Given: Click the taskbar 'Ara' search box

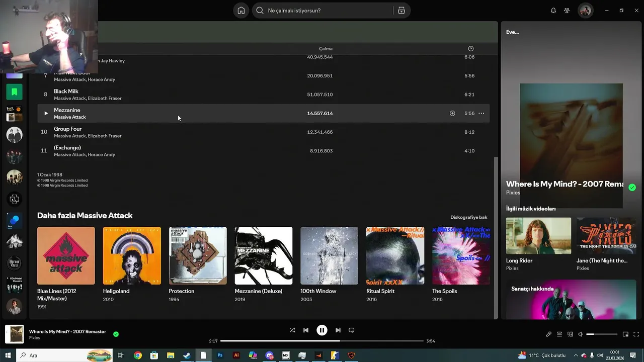Looking at the screenshot, I should click(x=65, y=355).
